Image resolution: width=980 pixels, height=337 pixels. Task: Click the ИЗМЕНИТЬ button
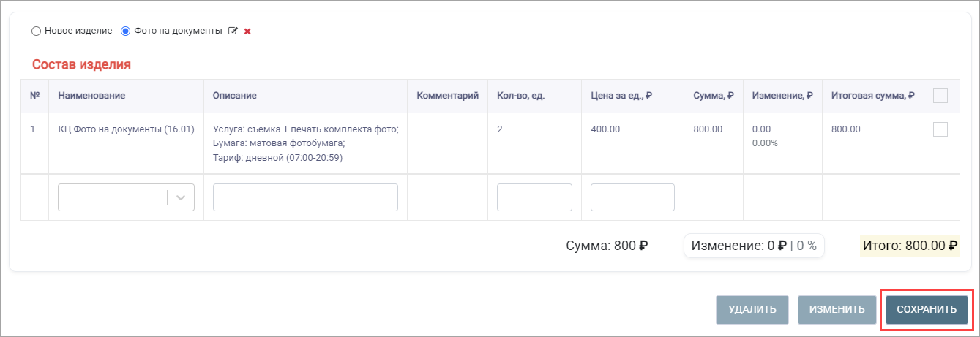[837, 310]
